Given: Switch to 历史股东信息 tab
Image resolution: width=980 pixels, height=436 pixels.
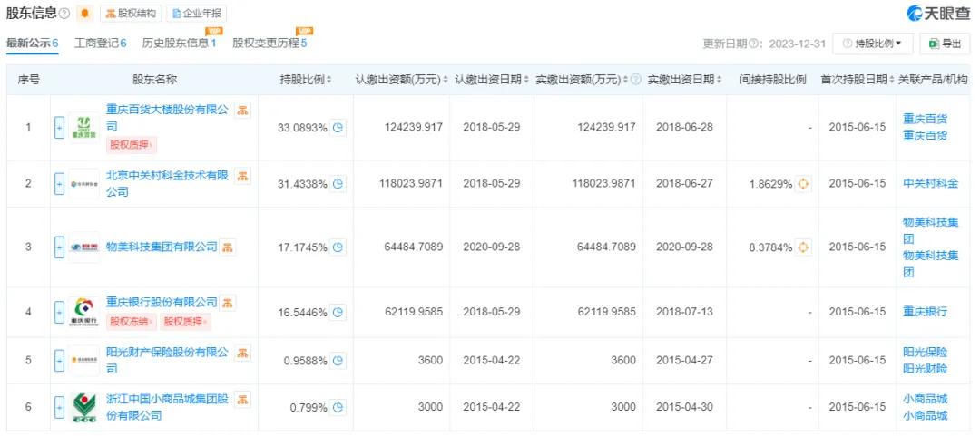Looking at the screenshot, I should (x=179, y=44).
